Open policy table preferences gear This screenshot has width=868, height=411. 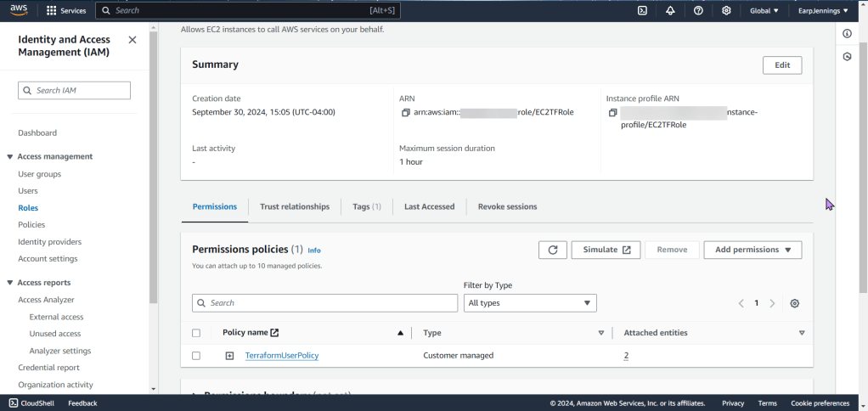pos(795,303)
